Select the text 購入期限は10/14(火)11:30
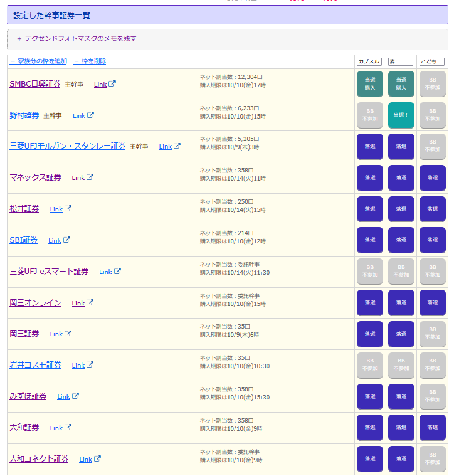This screenshot has height=476, width=454. pos(235,273)
